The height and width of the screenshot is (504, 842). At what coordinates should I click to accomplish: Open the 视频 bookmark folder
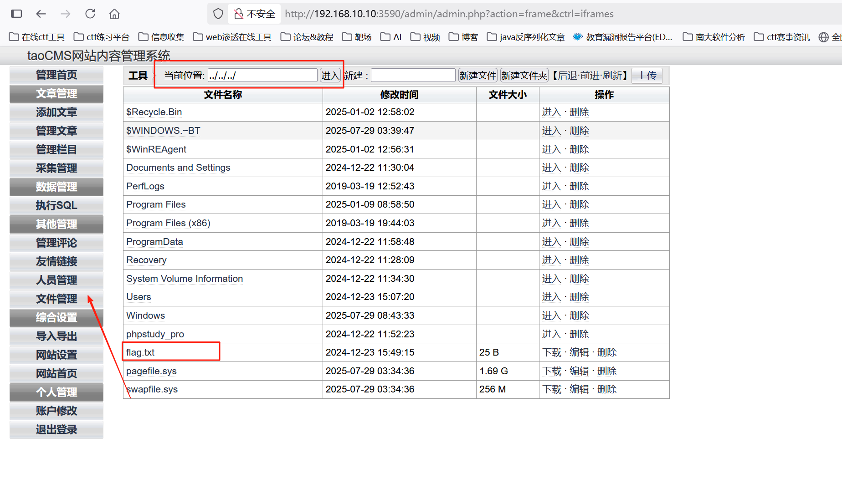pos(425,37)
